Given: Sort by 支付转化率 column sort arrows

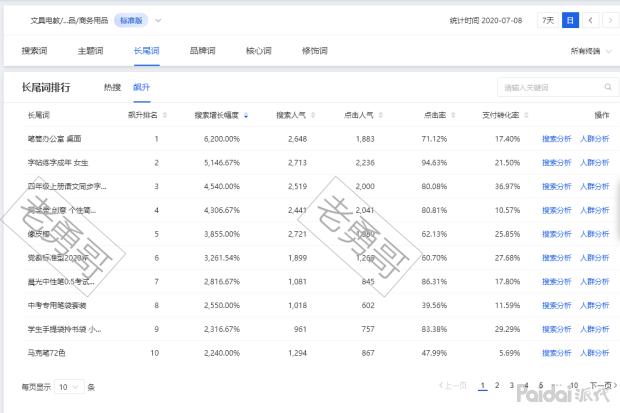Looking at the screenshot, I should pyautogui.click(x=526, y=115).
